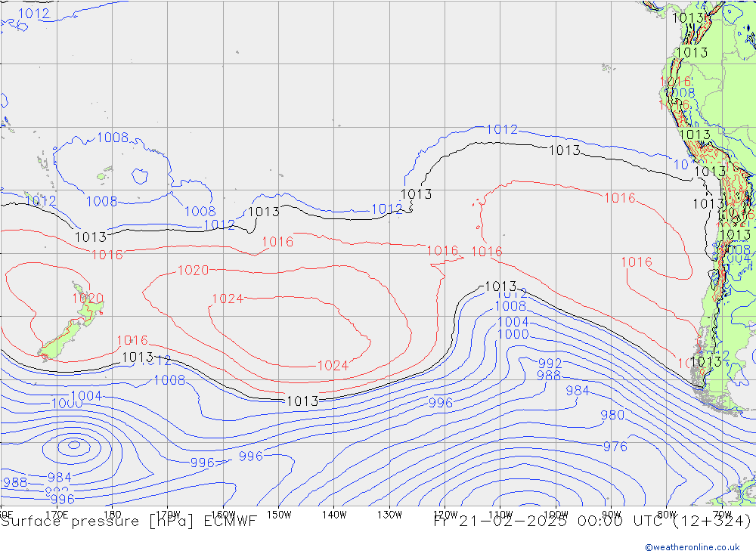Click the small closed 1008 contour circle near Samoa

139,175
